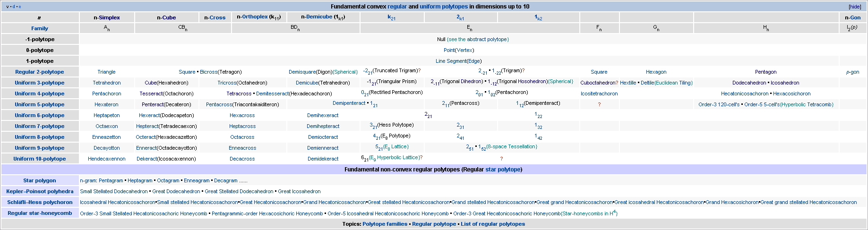This screenshot has height=230, width=868.
Task: Click the 'd' discussion template link
Action: [14, 7]
